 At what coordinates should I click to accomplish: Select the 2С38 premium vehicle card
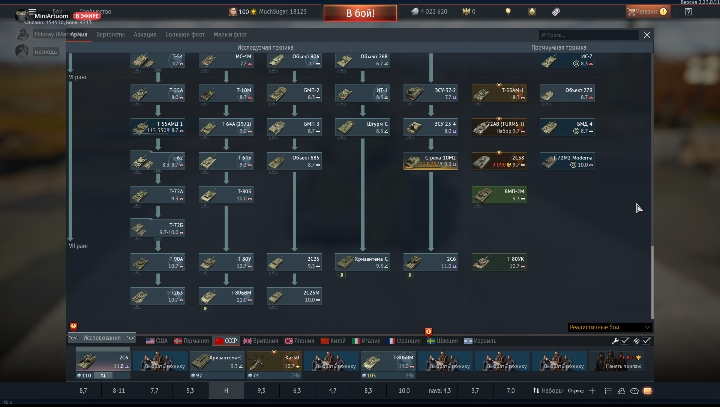499,161
